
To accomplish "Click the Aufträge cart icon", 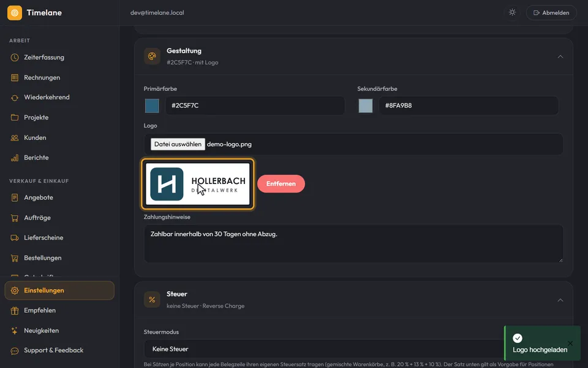I will point(15,218).
